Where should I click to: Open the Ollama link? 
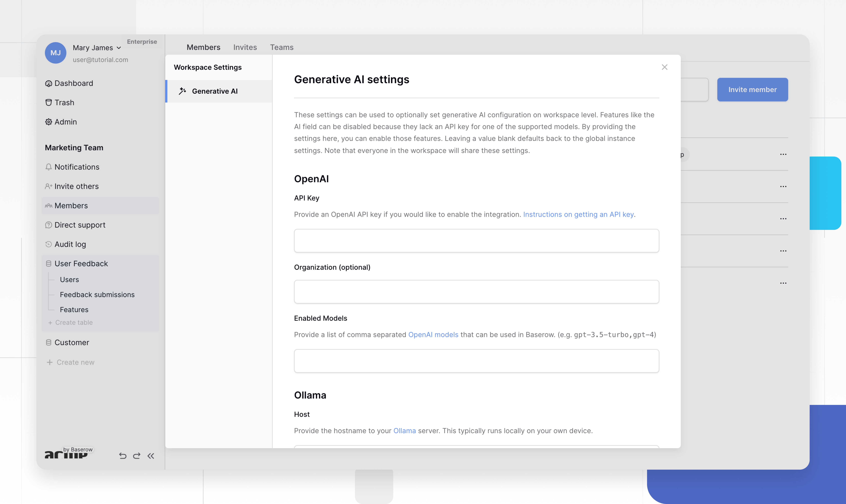click(404, 431)
